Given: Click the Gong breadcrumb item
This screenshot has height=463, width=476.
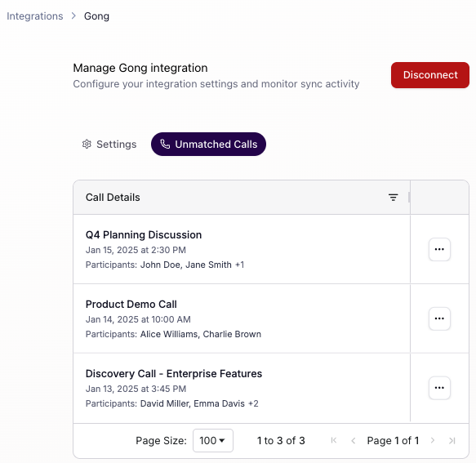Looking at the screenshot, I should pyautogui.click(x=96, y=16).
